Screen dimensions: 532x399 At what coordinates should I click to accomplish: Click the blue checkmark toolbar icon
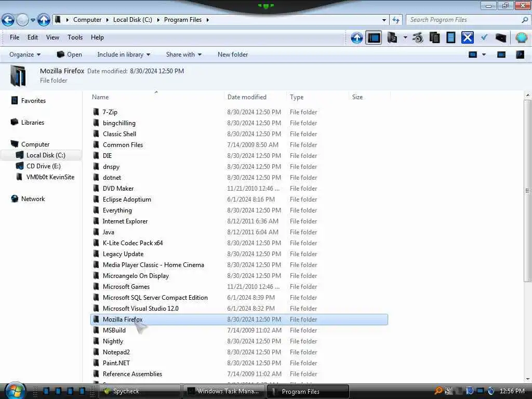(484, 37)
